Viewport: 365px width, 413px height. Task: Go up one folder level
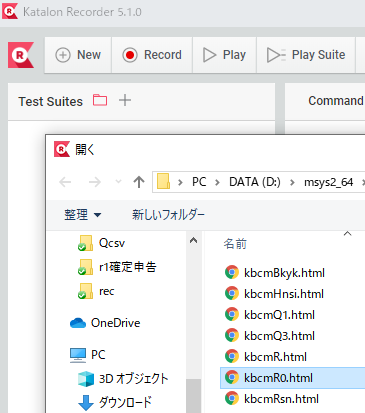tap(139, 182)
